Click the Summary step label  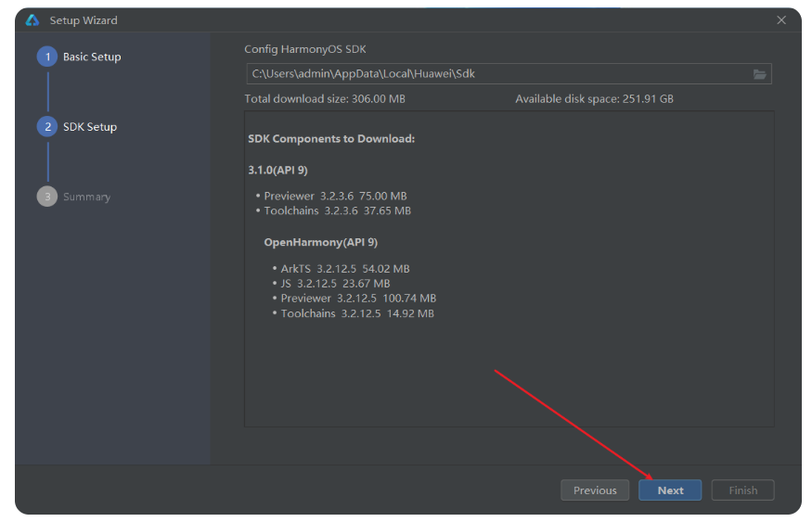[x=86, y=197]
